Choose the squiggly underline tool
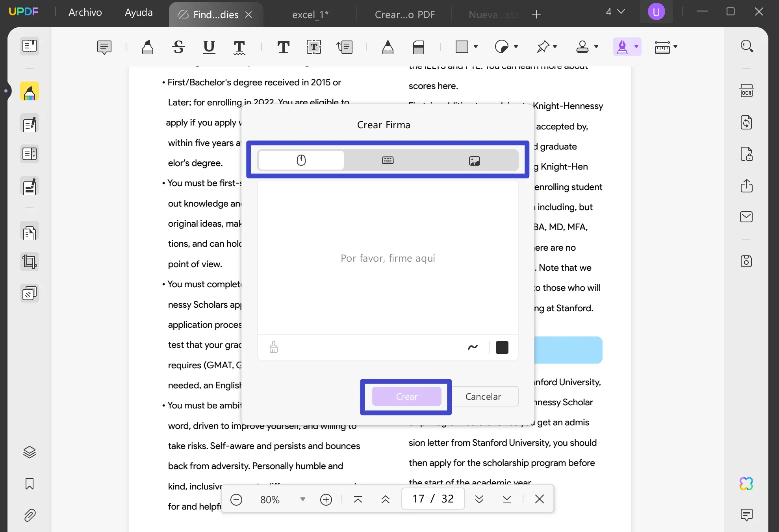Screen dimensions: 779x532 pos(239,47)
